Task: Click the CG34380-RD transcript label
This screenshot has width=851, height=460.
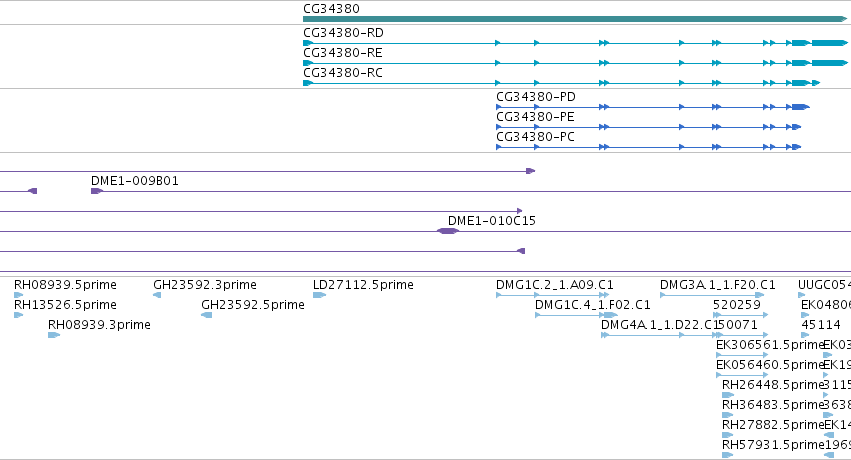Action: [x=344, y=33]
